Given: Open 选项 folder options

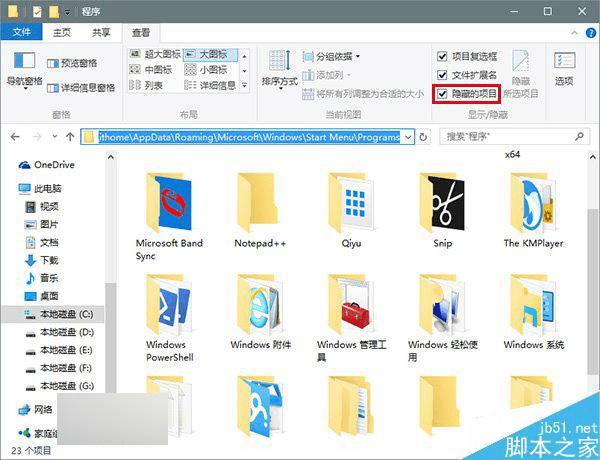Looking at the screenshot, I should point(564,69).
